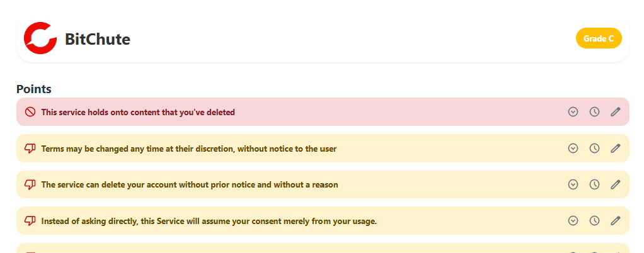Edit the assumed consent point
The image size is (644, 253).
(616, 221)
